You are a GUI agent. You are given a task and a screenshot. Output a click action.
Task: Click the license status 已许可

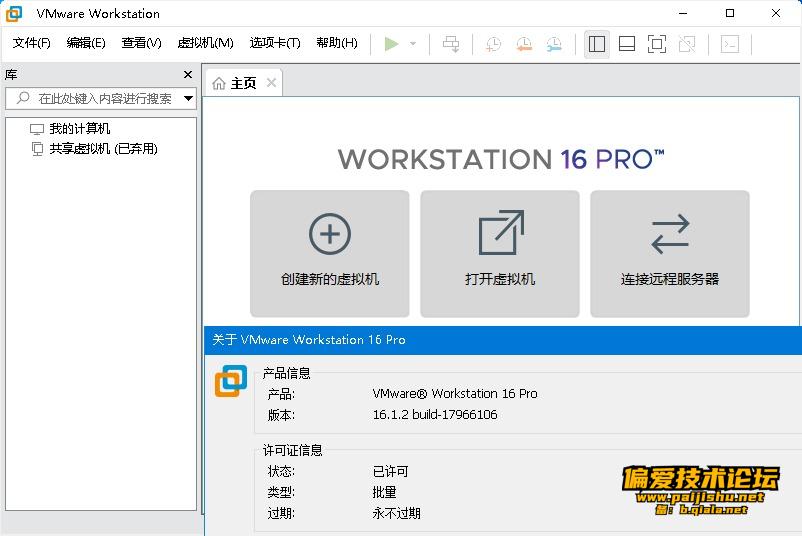coord(390,471)
